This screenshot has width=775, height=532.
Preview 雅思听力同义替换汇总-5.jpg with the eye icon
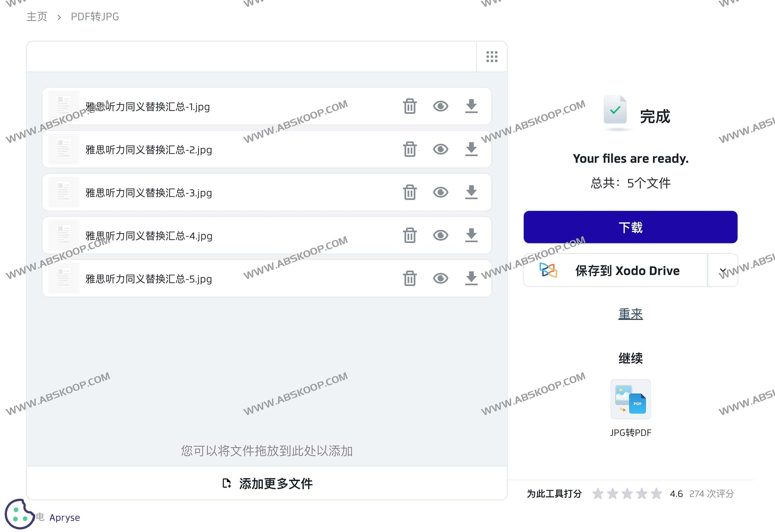[x=440, y=278]
